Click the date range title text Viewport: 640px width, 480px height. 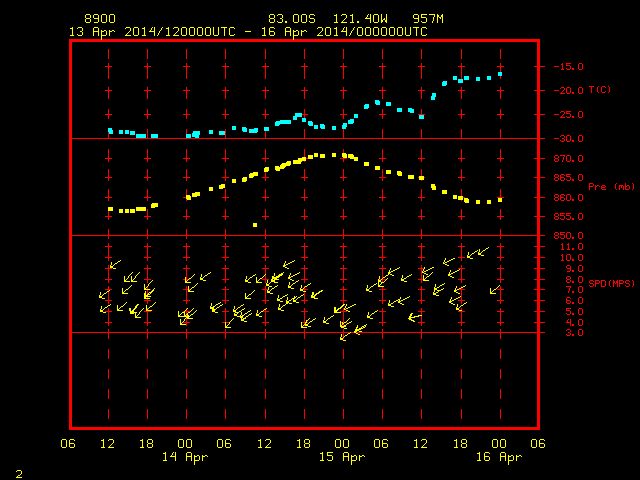[x=248, y=32]
